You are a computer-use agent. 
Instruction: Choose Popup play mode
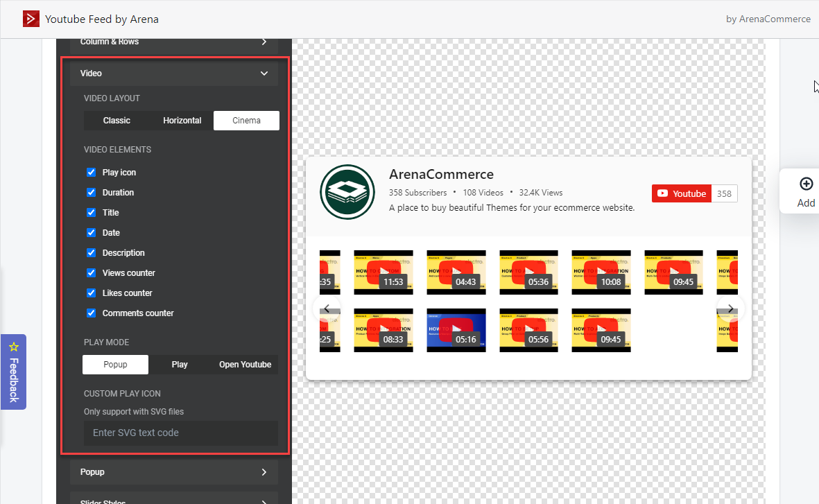click(115, 365)
